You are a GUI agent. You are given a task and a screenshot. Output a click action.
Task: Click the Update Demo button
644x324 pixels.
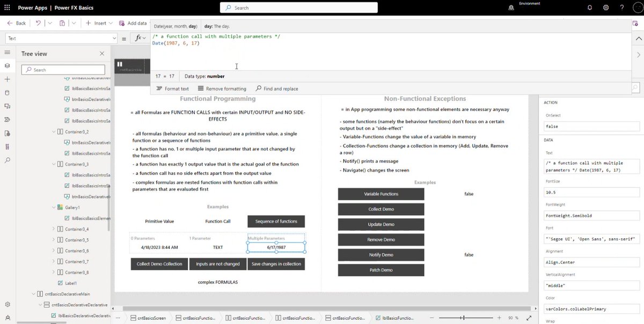[381, 224]
